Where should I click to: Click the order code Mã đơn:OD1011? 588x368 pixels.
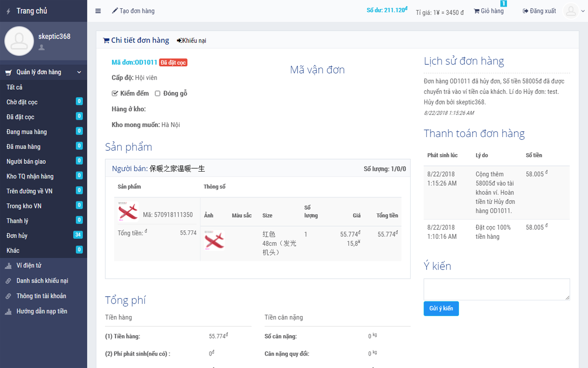(135, 62)
